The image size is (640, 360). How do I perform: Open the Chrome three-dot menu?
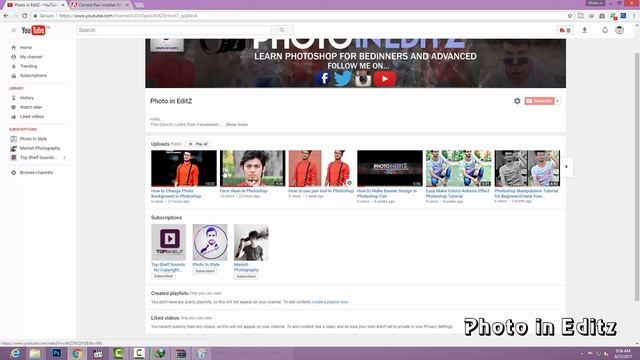[634, 16]
